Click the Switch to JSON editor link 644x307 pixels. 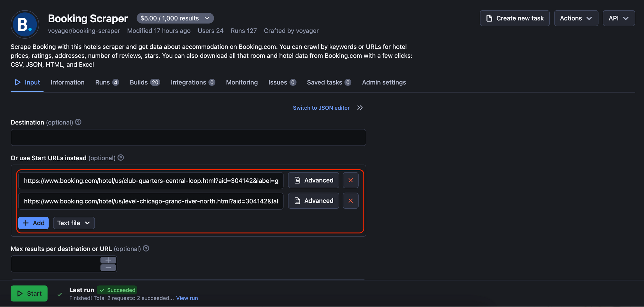pyautogui.click(x=321, y=108)
